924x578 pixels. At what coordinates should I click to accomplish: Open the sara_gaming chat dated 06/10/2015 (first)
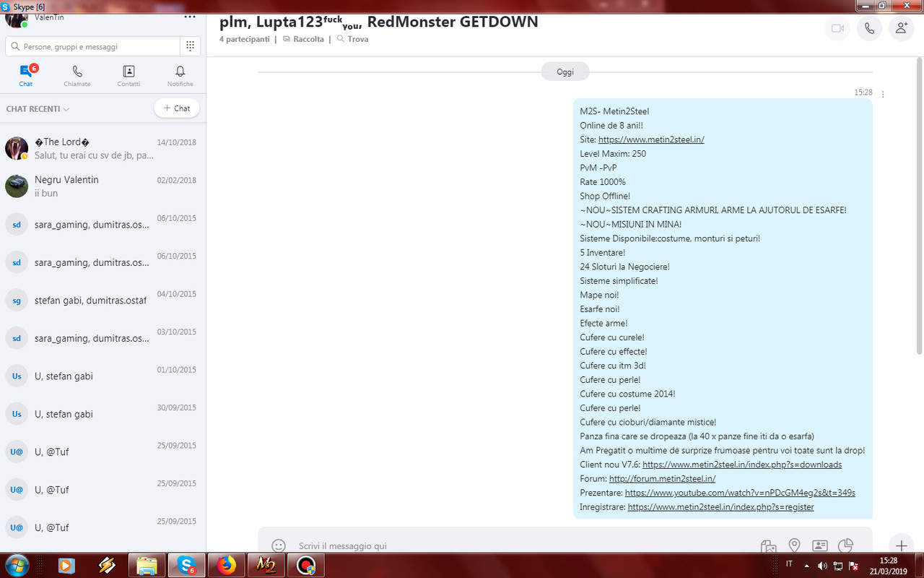pyautogui.click(x=103, y=224)
